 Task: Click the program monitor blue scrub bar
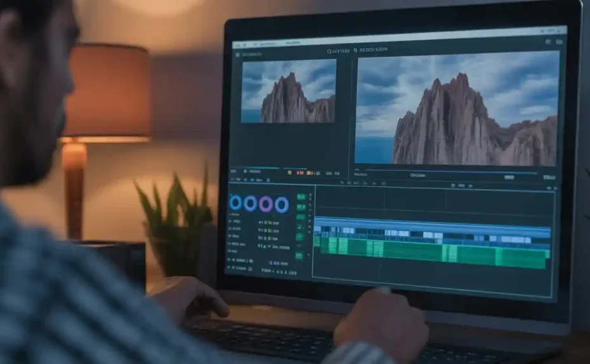451,171
